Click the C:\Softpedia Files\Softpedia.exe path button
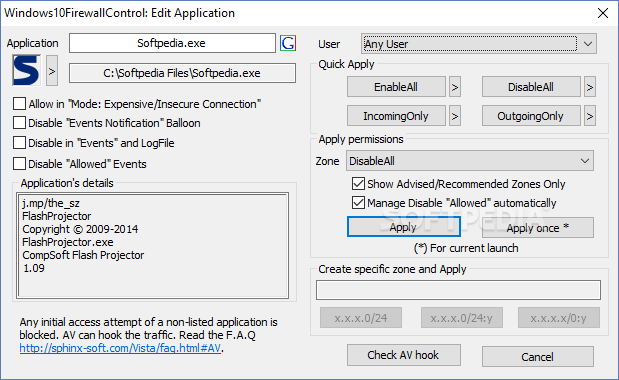The height and width of the screenshot is (380, 619). click(182, 73)
